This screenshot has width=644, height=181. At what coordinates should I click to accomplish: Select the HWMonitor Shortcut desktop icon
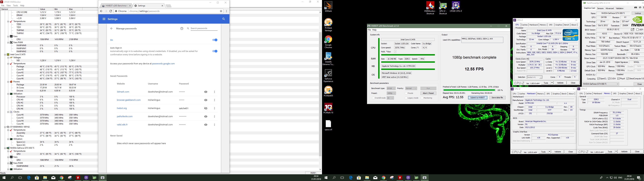pyautogui.click(x=430, y=8)
